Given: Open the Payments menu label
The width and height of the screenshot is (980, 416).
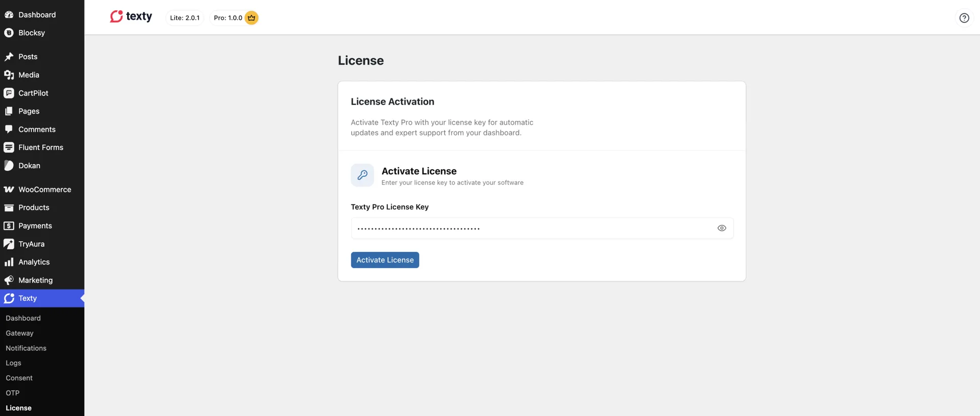Looking at the screenshot, I should tap(35, 226).
